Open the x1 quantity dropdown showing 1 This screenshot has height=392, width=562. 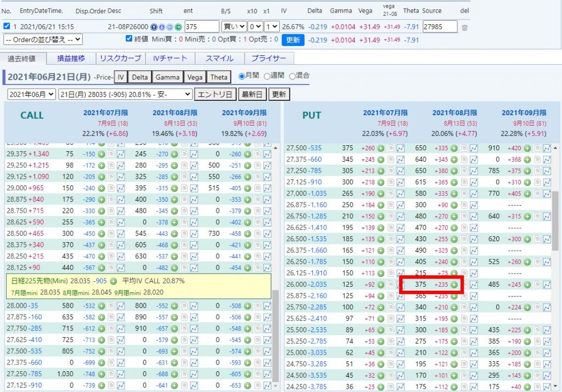271,26
